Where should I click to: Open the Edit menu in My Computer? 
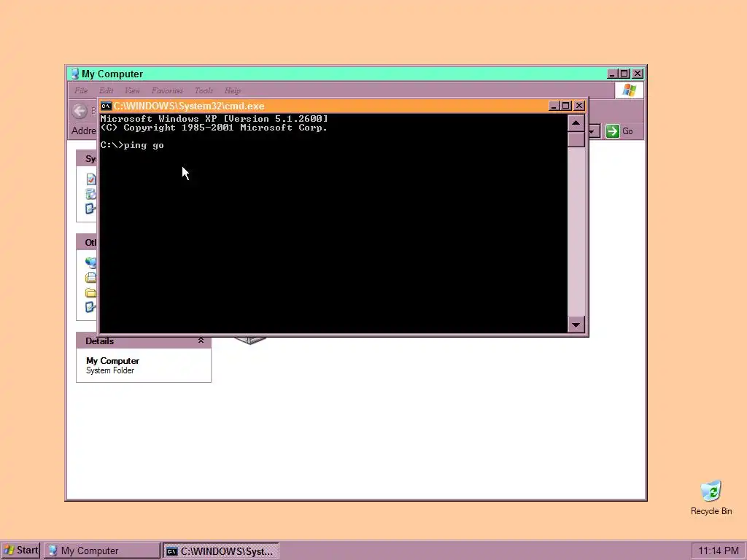click(x=106, y=90)
